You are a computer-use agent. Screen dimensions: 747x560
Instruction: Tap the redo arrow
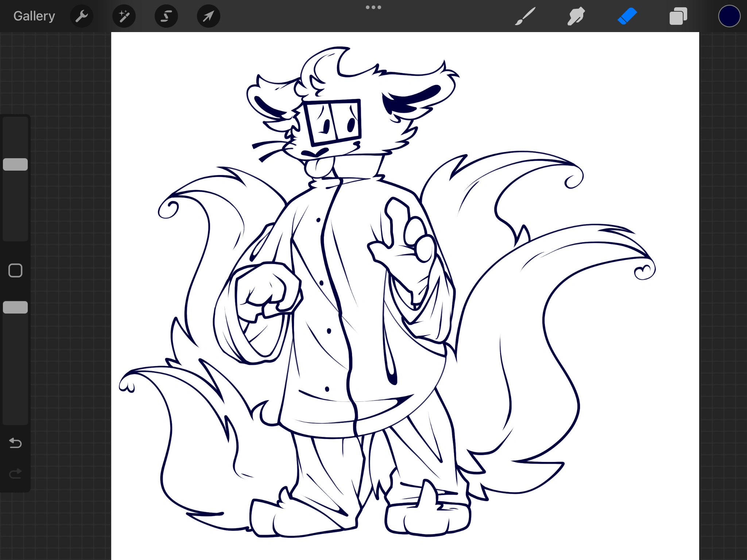(15, 473)
